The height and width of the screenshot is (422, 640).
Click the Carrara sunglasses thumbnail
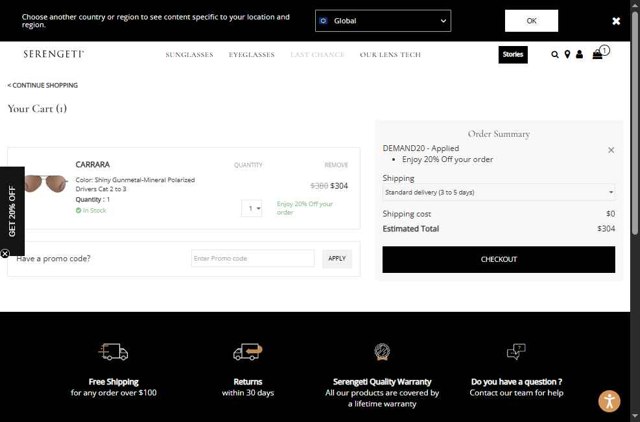(x=46, y=183)
